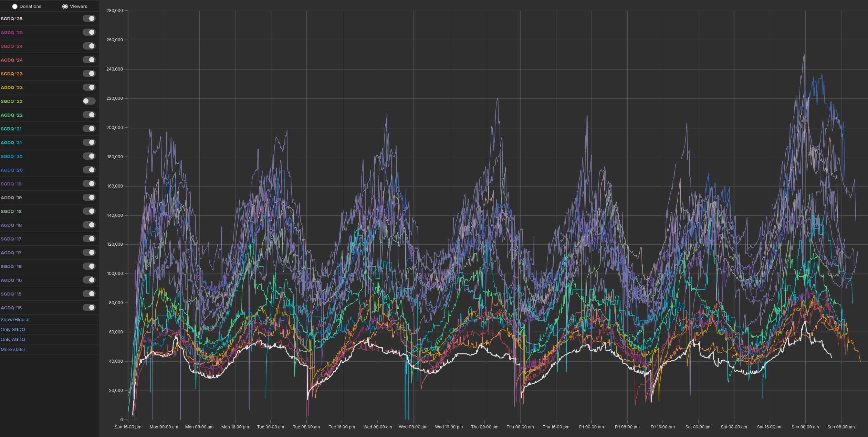Click the Sun 16:00 pm x-axis label
868x437 pixels.
[128, 427]
